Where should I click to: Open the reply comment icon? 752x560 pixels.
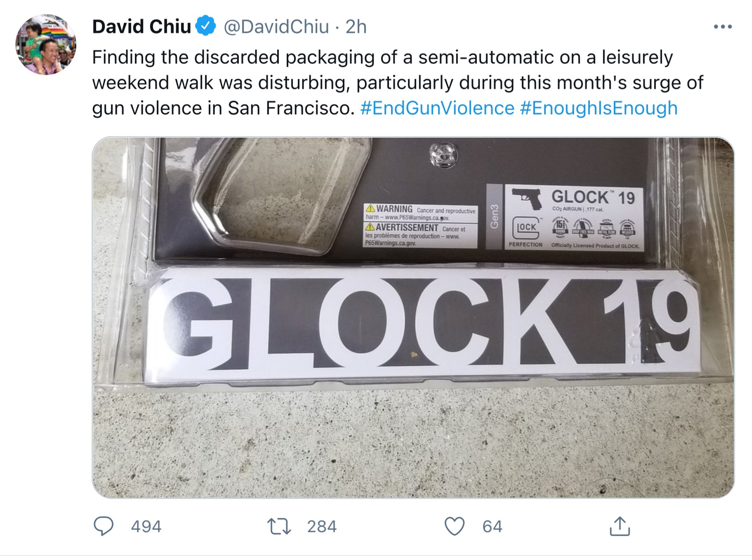(x=104, y=526)
